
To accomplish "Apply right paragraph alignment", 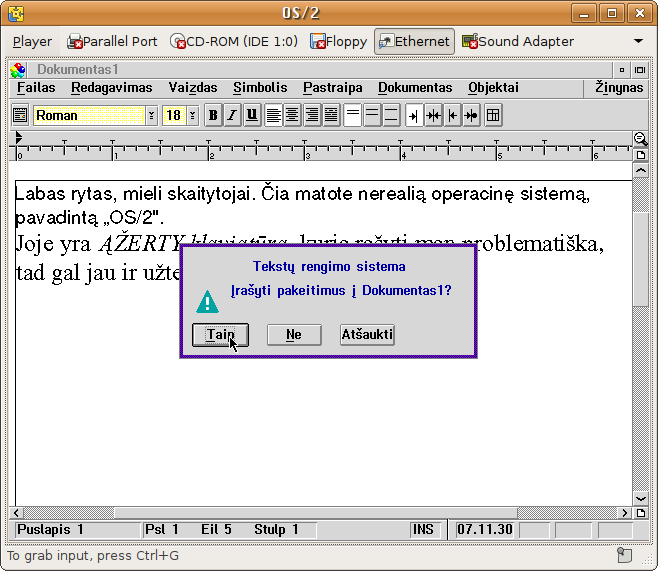I will [312, 115].
